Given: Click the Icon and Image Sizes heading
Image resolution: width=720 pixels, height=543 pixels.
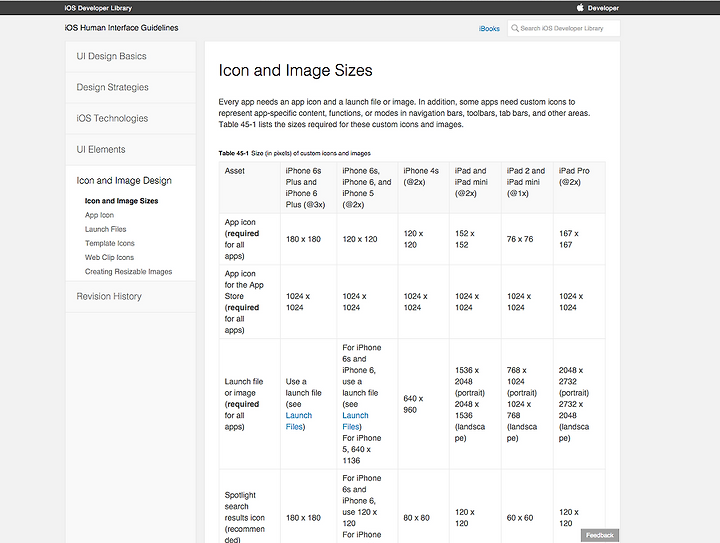Looking at the screenshot, I should coord(295,70).
